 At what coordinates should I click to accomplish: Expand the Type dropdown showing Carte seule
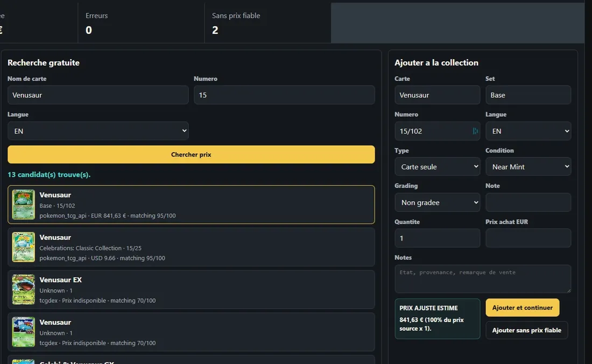pos(437,167)
